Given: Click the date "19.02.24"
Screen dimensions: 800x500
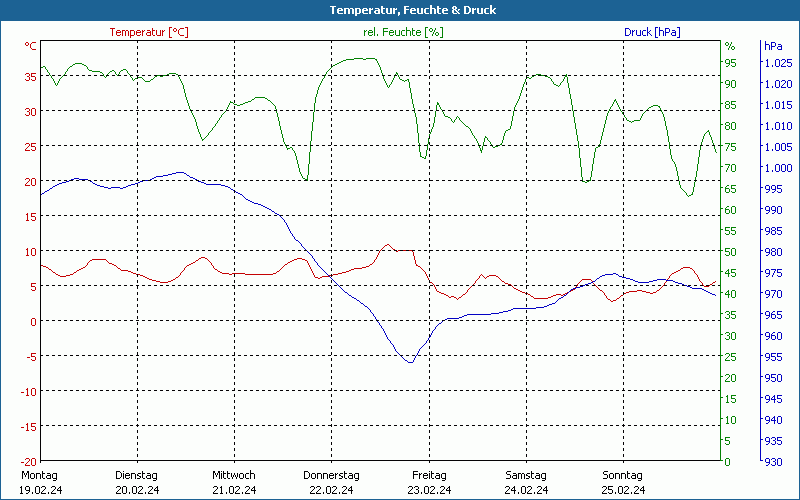Looking at the screenshot, I should pos(40,490).
